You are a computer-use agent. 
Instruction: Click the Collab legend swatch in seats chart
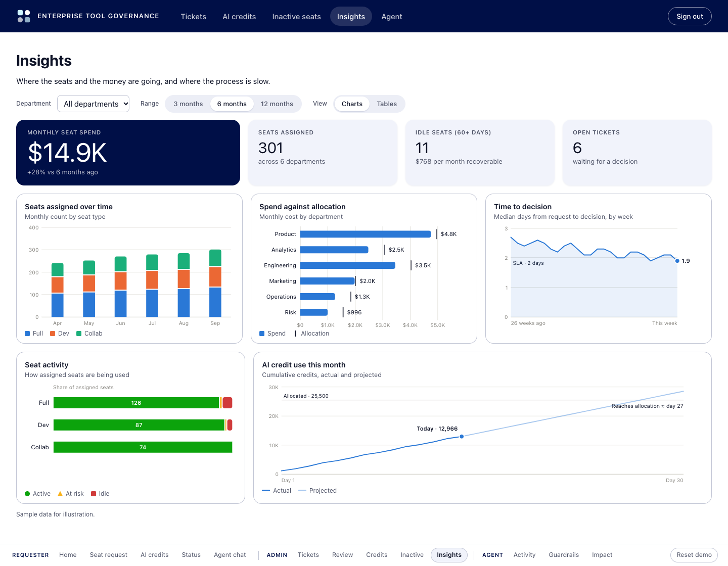click(x=79, y=334)
